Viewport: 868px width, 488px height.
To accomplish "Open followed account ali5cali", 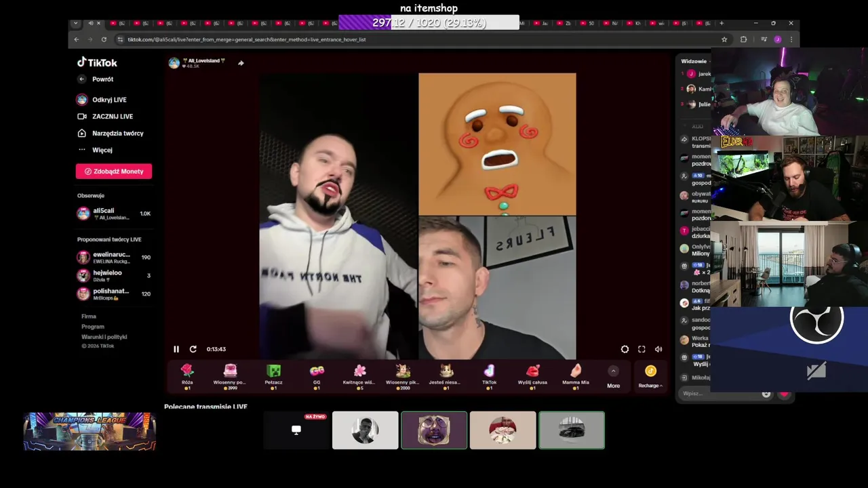I will tap(113, 213).
